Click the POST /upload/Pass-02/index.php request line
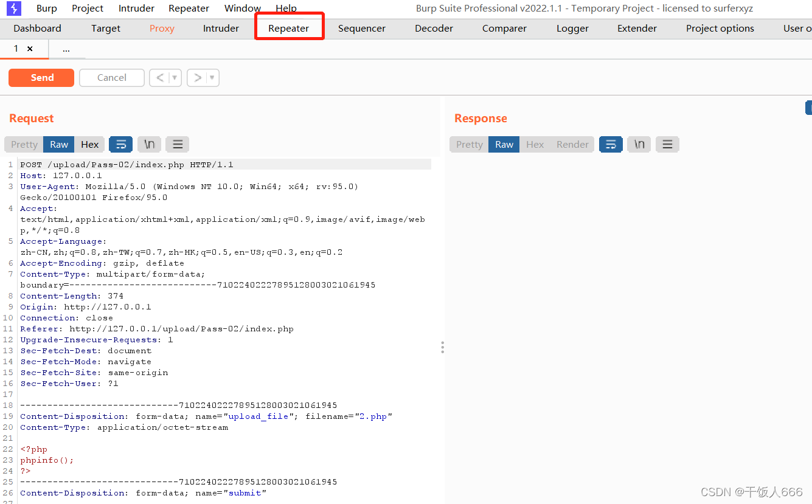 pos(127,165)
